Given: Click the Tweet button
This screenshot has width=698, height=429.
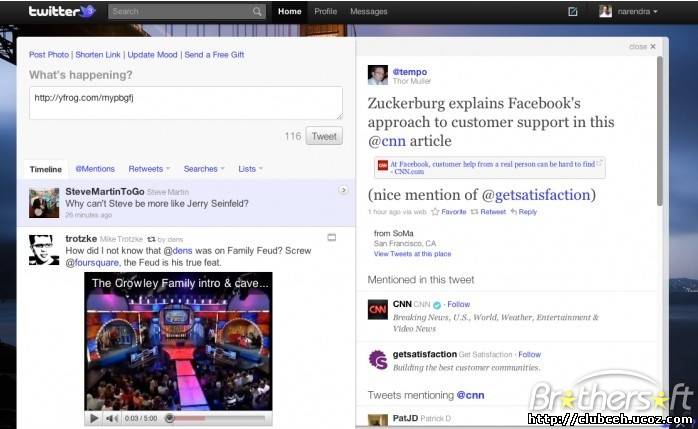Looking at the screenshot, I should pos(324,136).
